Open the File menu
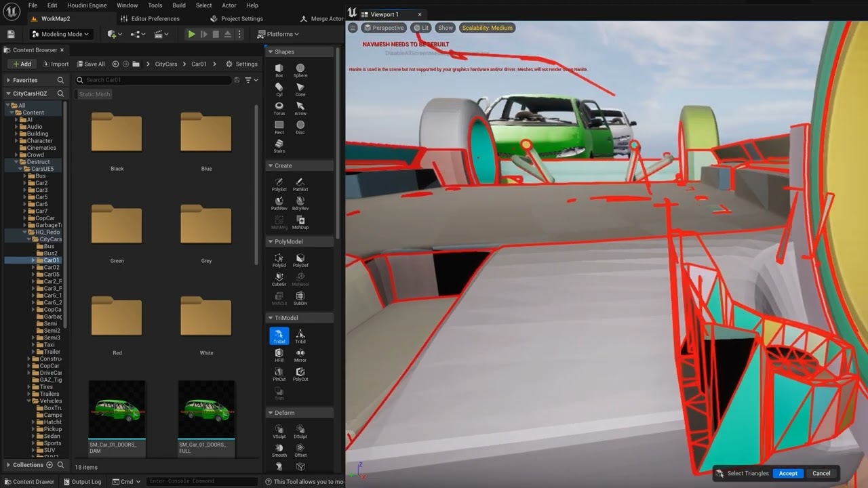Viewport: 868px width, 488px height. click(x=33, y=5)
